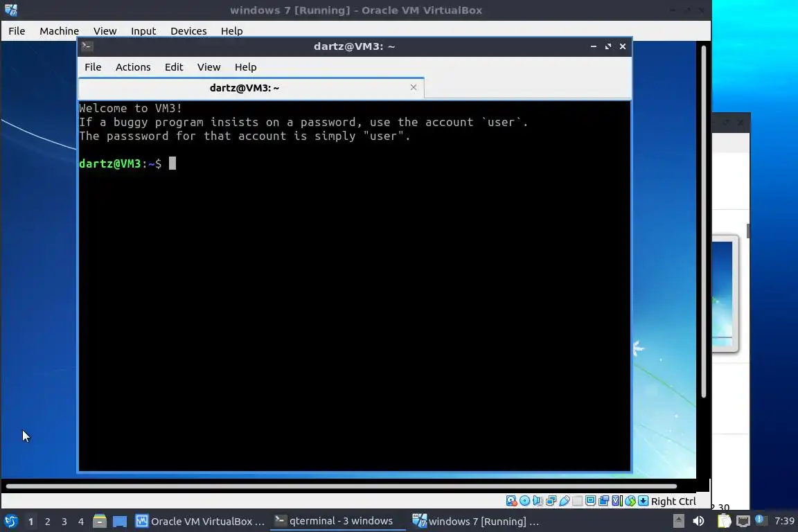Open the optical disk status icon
The height and width of the screenshot is (532, 798).
[x=524, y=501]
